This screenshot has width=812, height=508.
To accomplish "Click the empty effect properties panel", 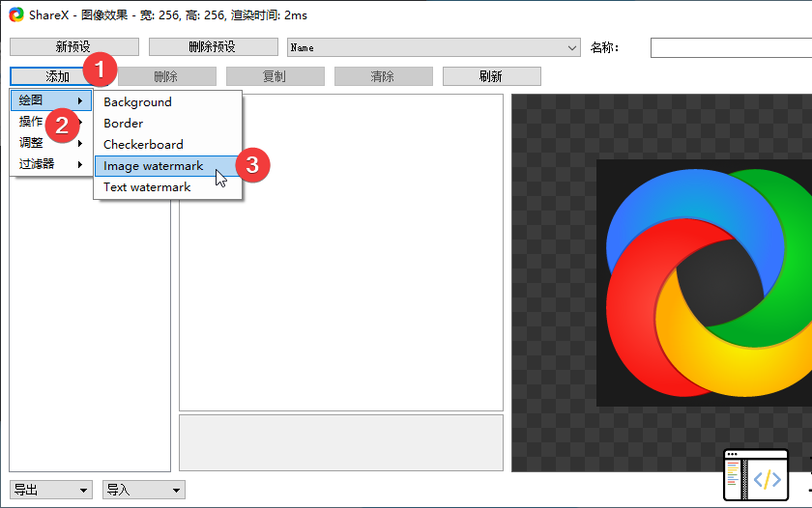I will [x=341, y=252].
